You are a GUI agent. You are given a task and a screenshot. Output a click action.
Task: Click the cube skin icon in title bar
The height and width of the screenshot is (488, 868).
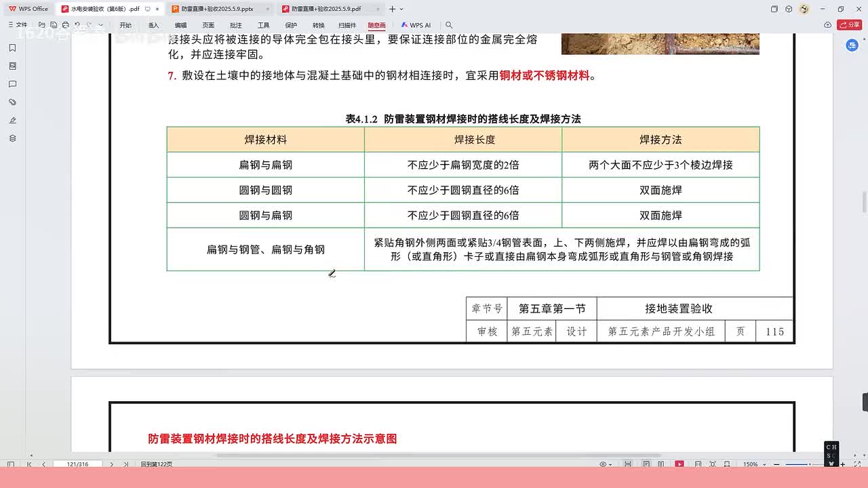coord(789,9)
